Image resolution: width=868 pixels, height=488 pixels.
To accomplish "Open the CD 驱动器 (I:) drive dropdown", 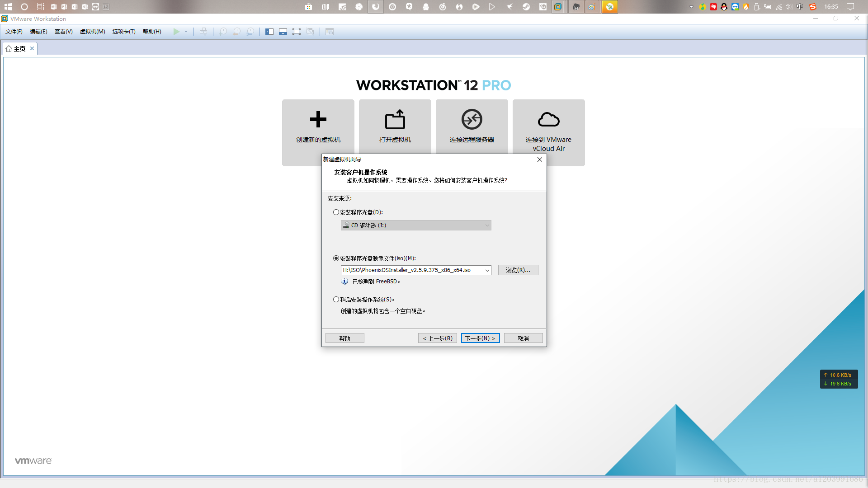I will click(416, 225).
